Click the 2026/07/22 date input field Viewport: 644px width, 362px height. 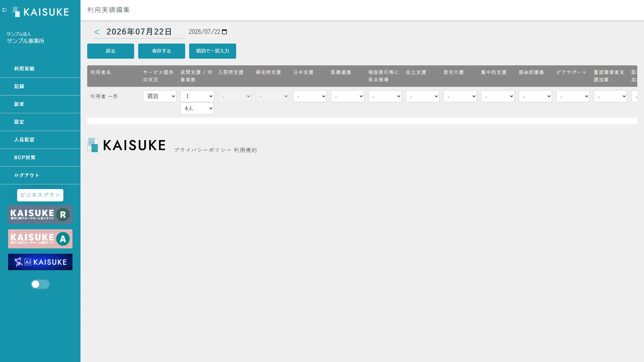click(208, 32)
